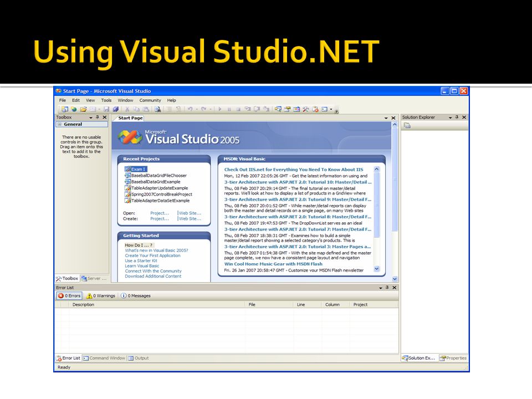Click the Solution Explorer panel's properties icon
This screenshot has width=532, height=399.
407,126
